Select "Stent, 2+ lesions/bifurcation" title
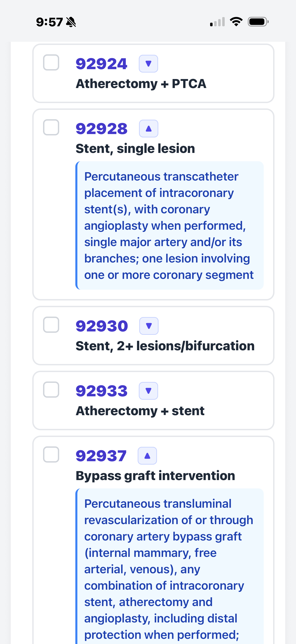296x644 pixels. point(165,346)
